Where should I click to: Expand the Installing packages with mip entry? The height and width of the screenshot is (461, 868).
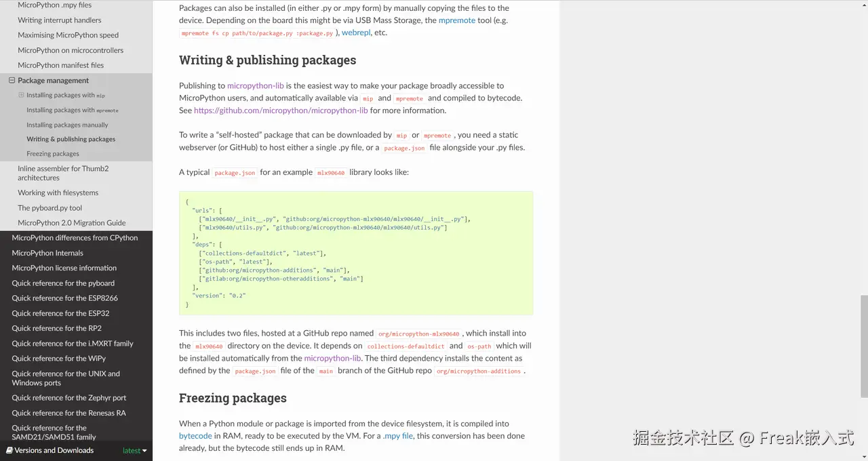click(x=21, y=96)
